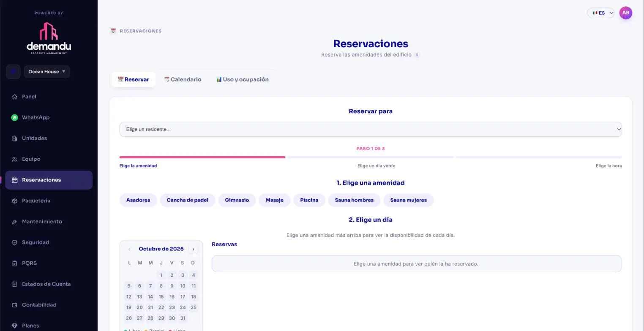Select the Asadores amenity
Screen dimensions: 644x331
pos(138,200)
